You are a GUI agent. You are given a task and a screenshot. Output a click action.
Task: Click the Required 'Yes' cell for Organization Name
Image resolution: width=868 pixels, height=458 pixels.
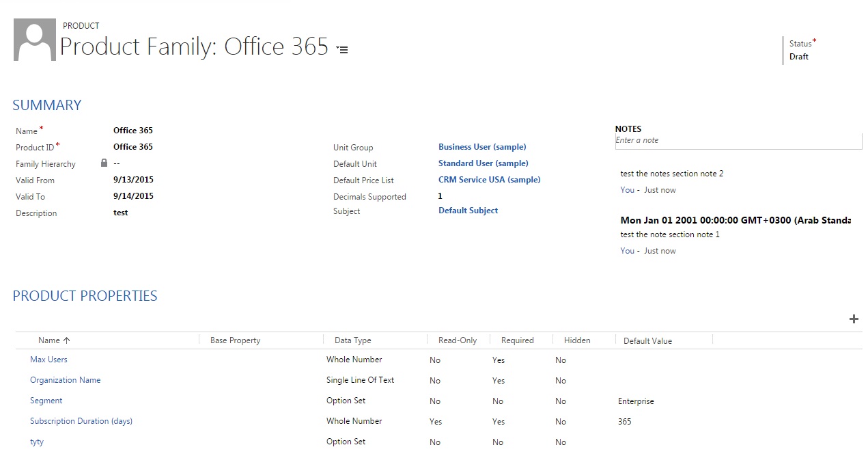[x=499, y=381]
